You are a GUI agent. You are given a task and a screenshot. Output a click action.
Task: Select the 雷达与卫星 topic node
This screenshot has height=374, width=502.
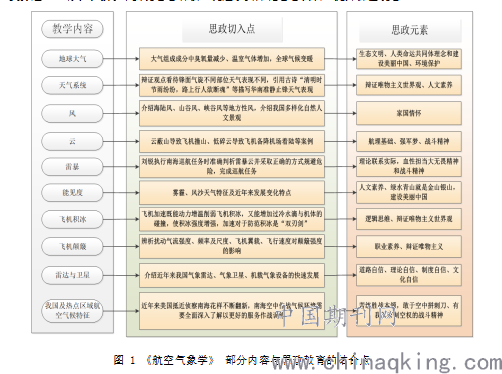pyautogui.click(x=72, y=275)
